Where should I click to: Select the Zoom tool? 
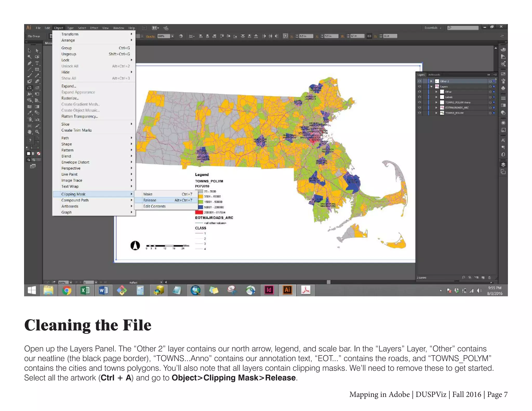click(x=37, y=132)
